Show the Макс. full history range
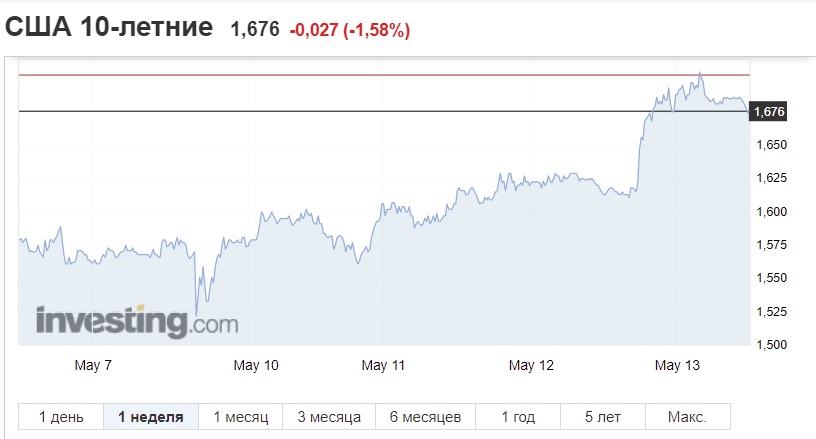 coord(687,417)
